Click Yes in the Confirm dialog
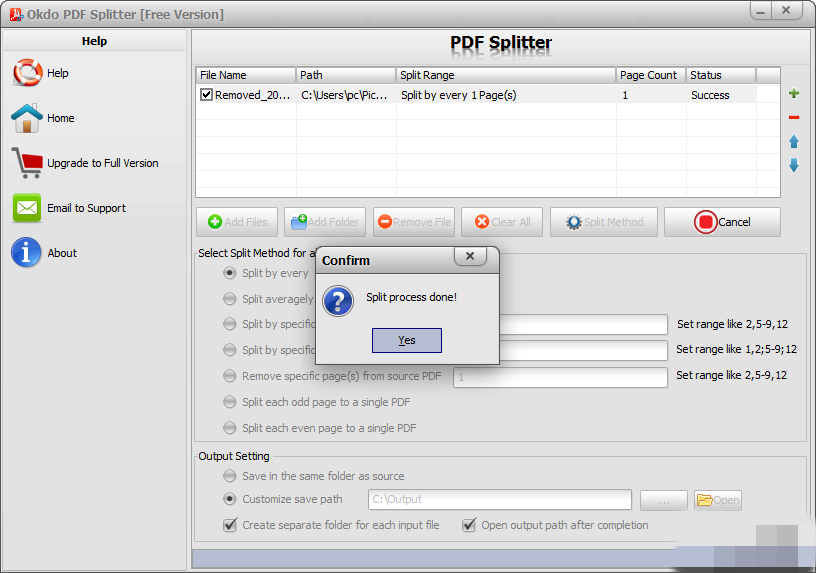The height and width of the screenshot is (573, 816). tap(406, 340)
